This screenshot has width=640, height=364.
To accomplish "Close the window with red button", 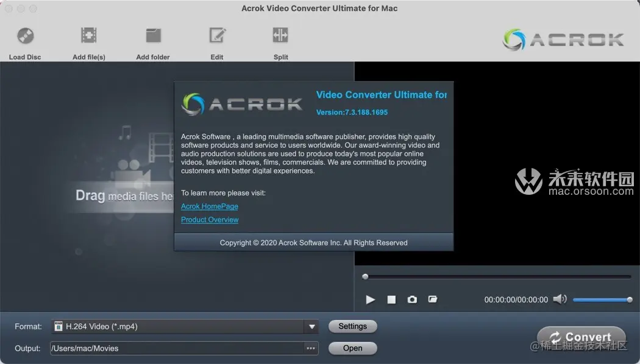I will [9, 9].
